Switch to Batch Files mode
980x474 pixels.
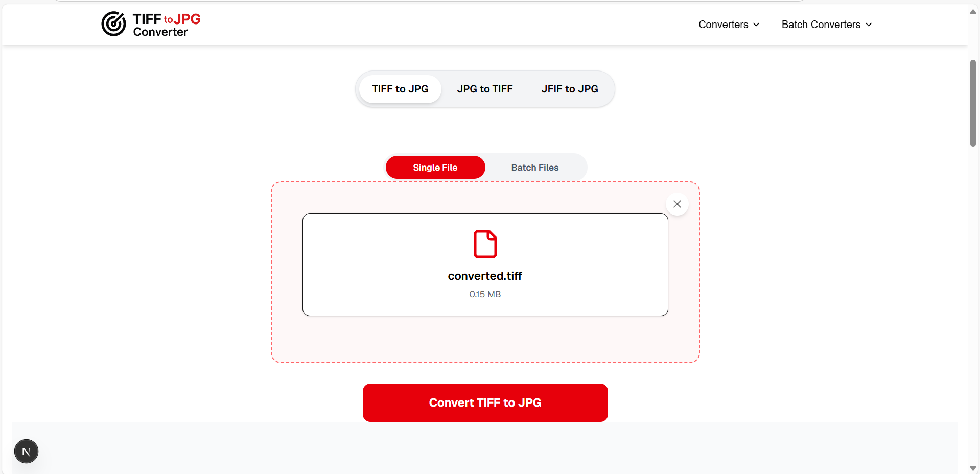click(x=534, y=167)
